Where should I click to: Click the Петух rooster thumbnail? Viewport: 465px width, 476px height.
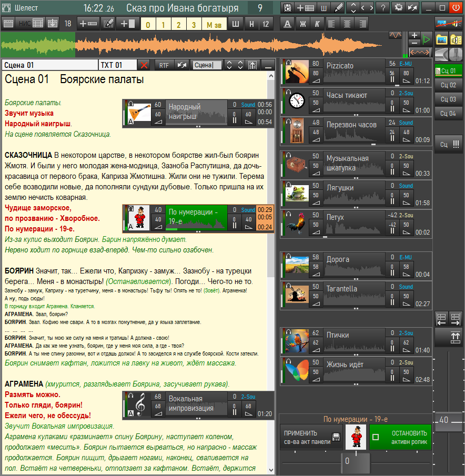point(297,224)
